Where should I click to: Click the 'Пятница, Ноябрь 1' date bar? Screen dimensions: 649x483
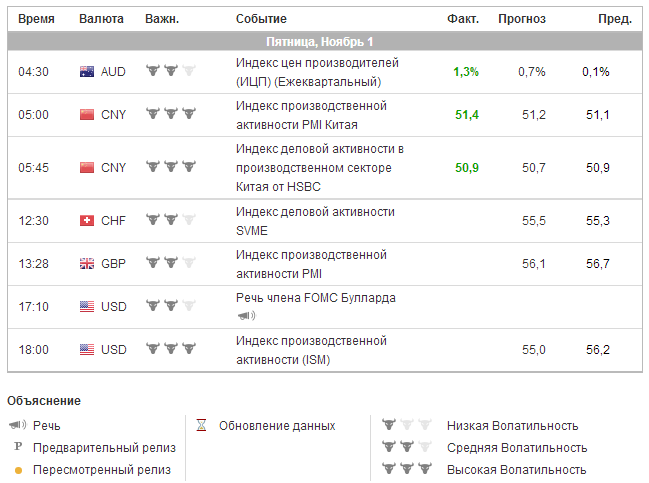click(x=320, y=42)
